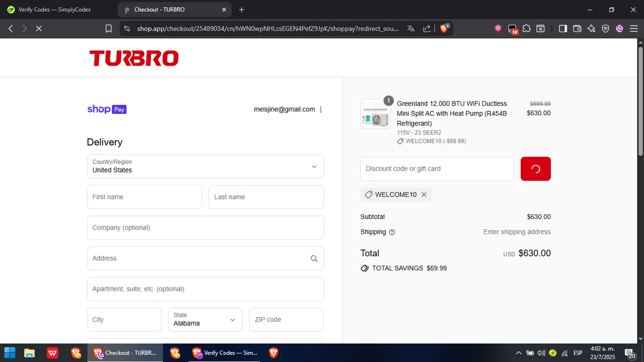Open File Explorer from taskbar
The height and width of the screenshot is (362, 644).
(x=29, y=353)
